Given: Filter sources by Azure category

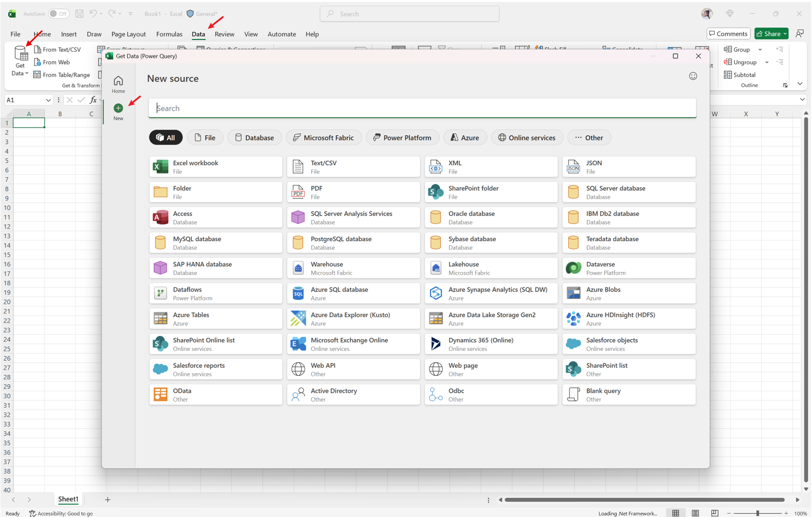Looking at the screenshot, I should 464,138.
